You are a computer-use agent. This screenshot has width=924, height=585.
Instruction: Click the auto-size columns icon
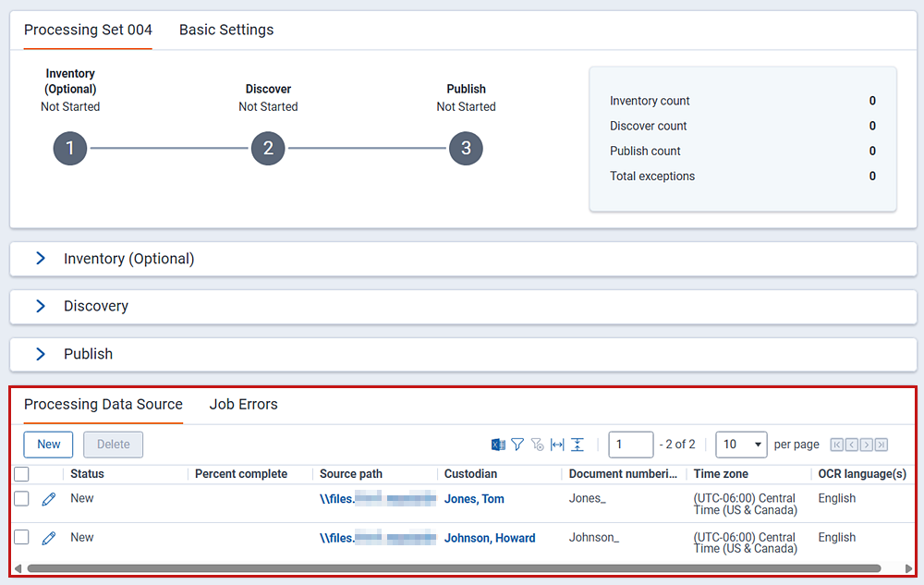coord(556,445)
